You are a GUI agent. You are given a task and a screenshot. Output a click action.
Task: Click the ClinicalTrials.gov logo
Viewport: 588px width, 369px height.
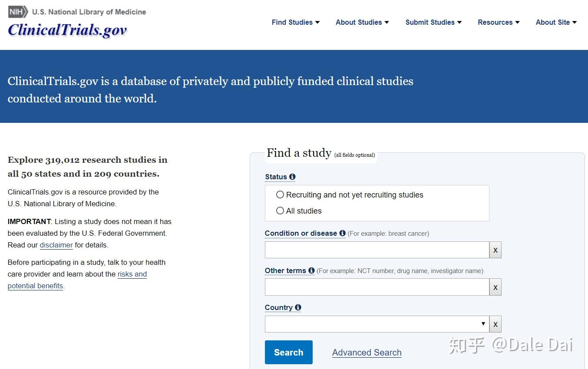(x=67, y=30)
